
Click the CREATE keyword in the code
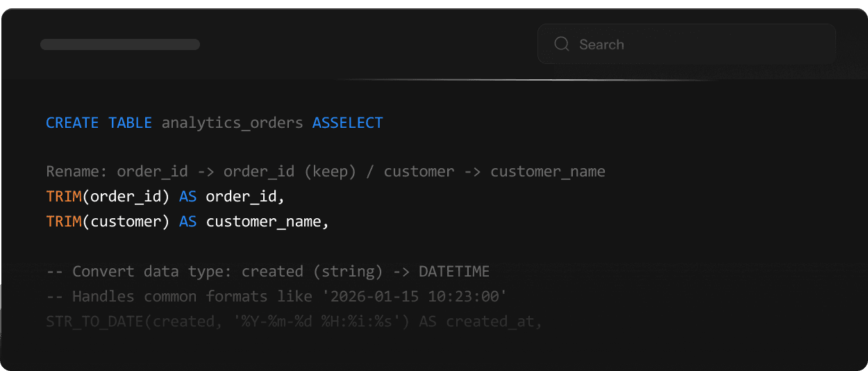(x=72, y=123)
